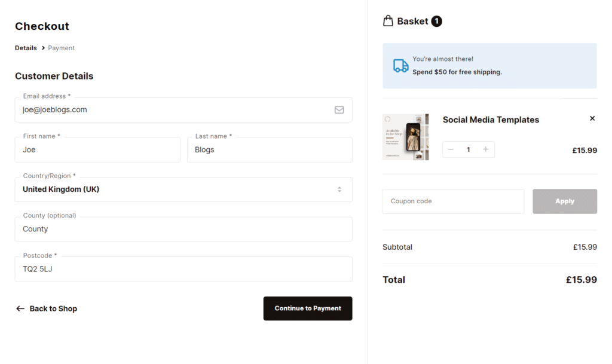This screenshot has width=612, height=364.
Task: Click the minus icon to decrease quantity
Action: (x=450, y=149)
